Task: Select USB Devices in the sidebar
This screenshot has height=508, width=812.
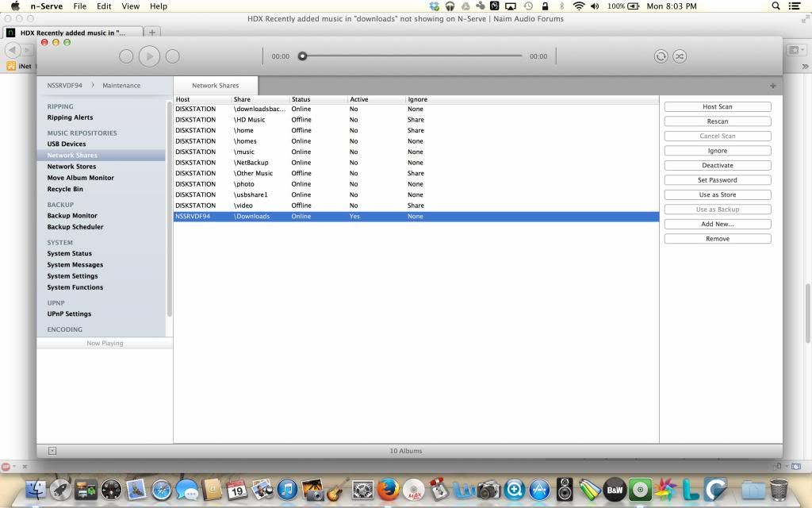Action: tap(67, 144)
